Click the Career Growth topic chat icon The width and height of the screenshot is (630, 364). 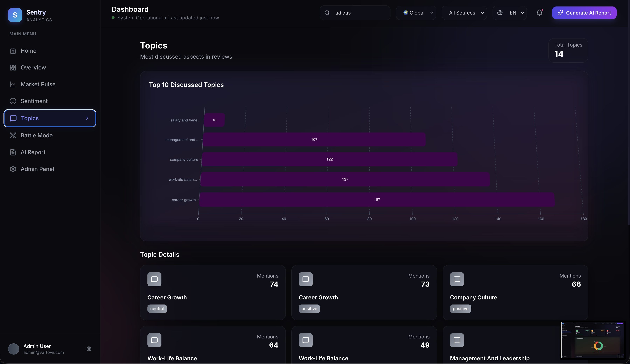click(154, 279)
